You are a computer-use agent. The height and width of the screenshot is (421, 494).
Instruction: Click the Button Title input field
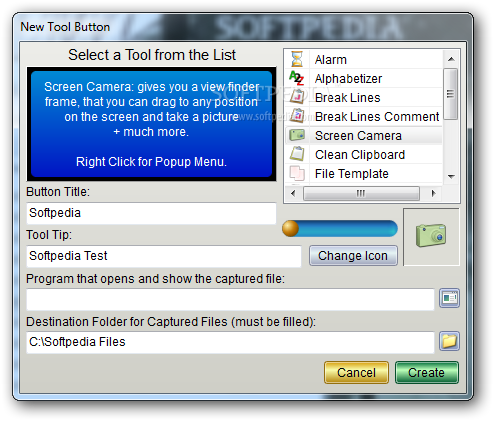[x=151, y=213]
